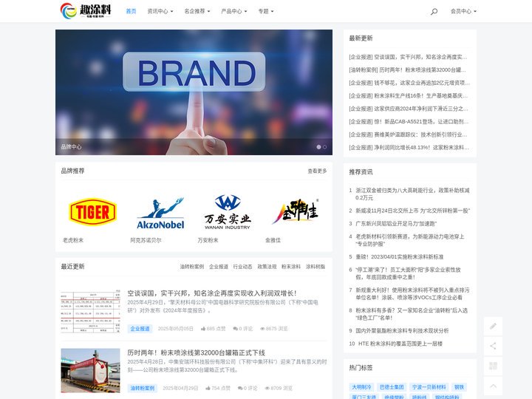Image resolution: width=532 pixels, height=399 pixels.
Task: Click 查看更多 in 品牌推荐
Action: click(317, 171)
